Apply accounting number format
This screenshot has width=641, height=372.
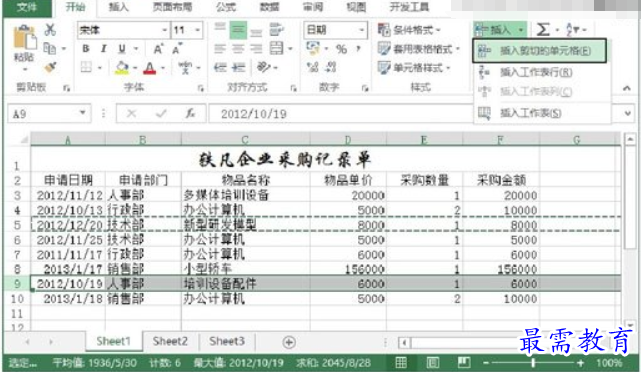[x=313, y=49]
